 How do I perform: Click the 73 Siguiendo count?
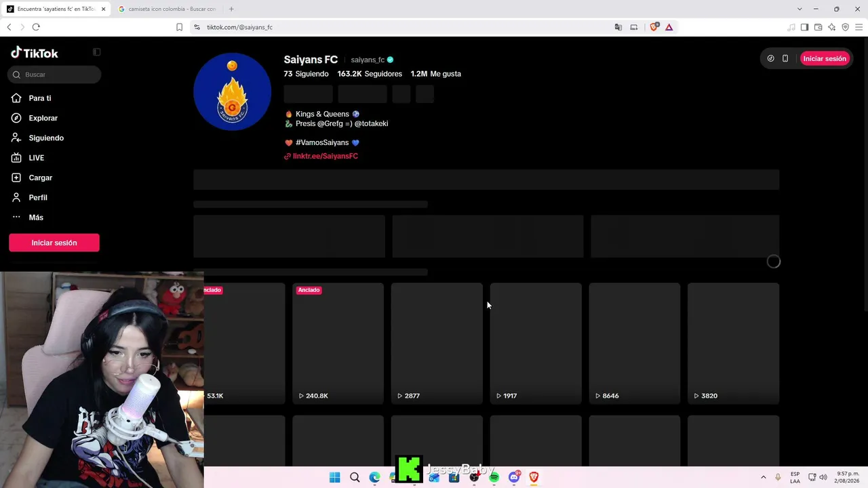(x=307, y=74)
